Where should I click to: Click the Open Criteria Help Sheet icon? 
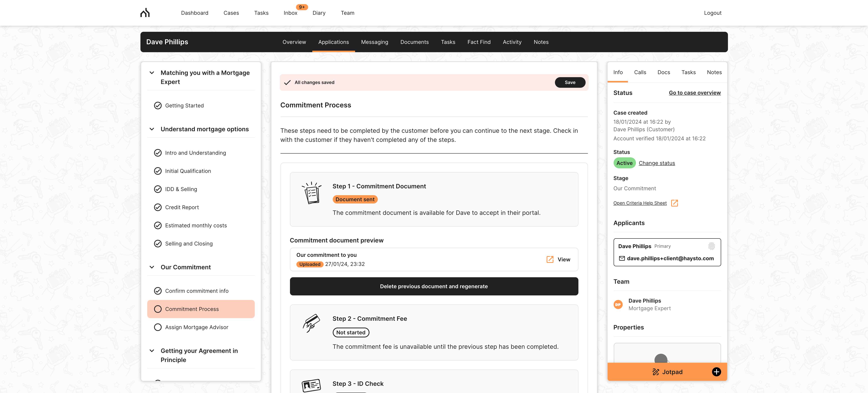pyautogui.click(x=674, y=203)
